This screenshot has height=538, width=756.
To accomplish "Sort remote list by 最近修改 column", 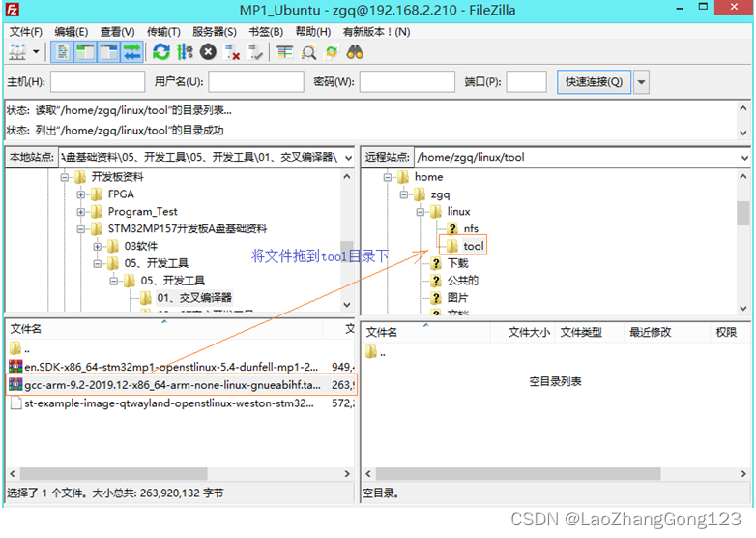I will tap(650, 333).
